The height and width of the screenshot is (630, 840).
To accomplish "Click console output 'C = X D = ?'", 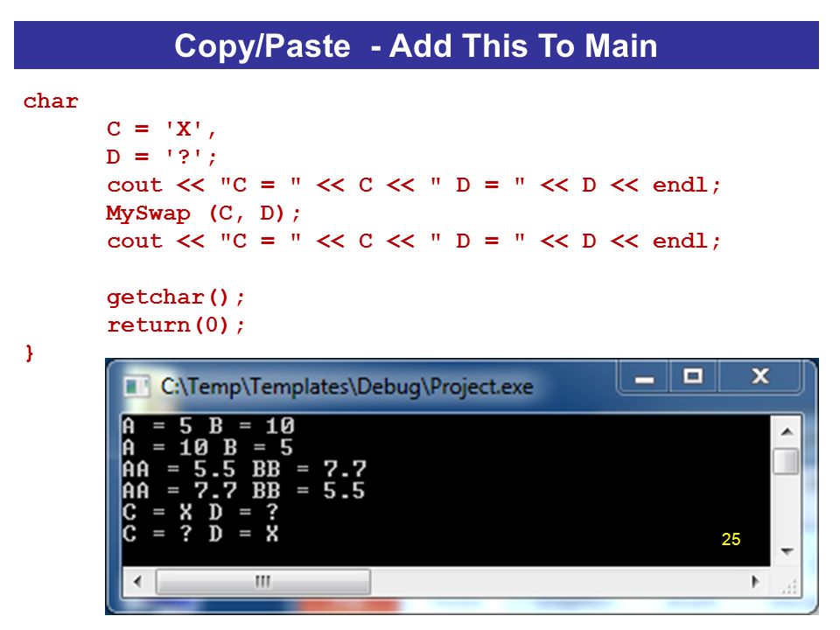I will (x=201, y=512).
